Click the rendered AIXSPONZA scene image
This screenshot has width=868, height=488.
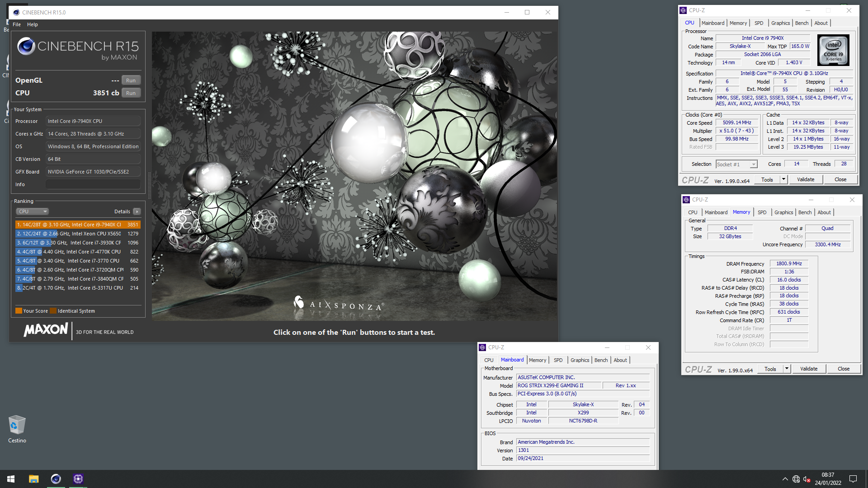[354, 176]
